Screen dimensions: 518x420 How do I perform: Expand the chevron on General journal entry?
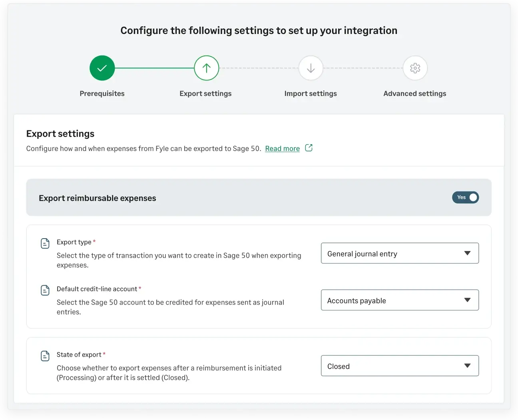[467, 253]
